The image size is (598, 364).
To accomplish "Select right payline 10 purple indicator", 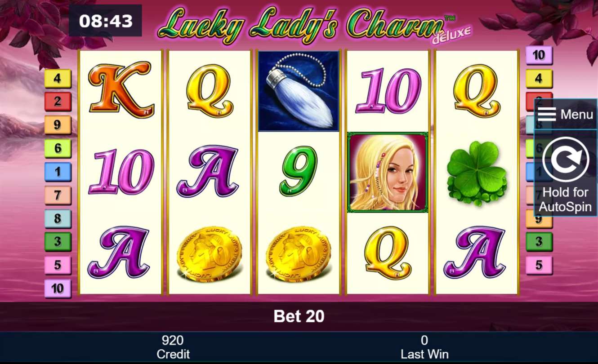I will click(539, 55).
